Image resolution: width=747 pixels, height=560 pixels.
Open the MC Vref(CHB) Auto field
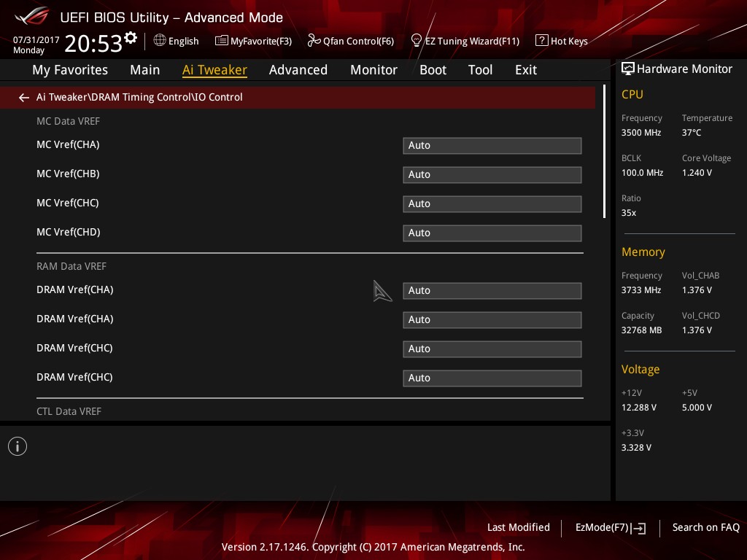[492, 175]
